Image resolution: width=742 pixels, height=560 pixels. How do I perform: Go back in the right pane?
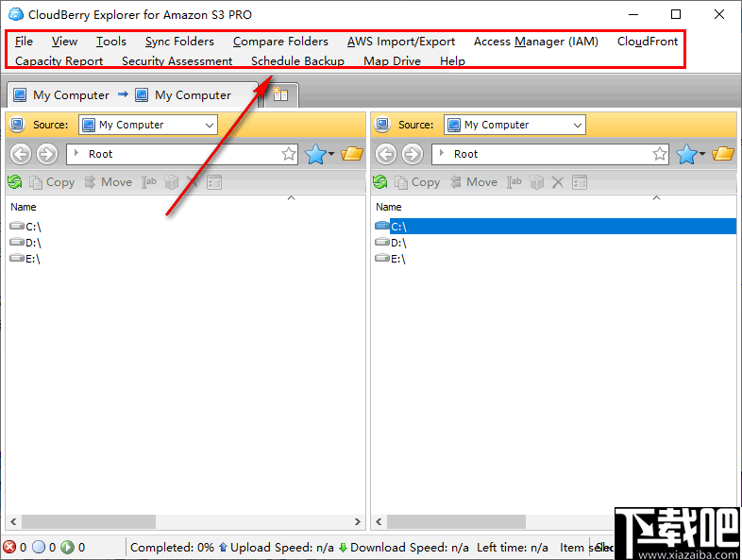386,154
